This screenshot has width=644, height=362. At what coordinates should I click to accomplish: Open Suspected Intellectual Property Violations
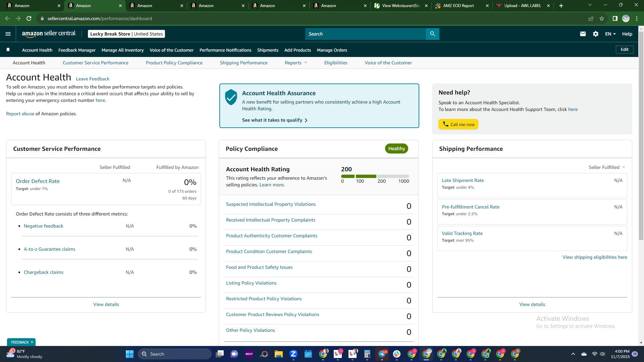(271, 204)
